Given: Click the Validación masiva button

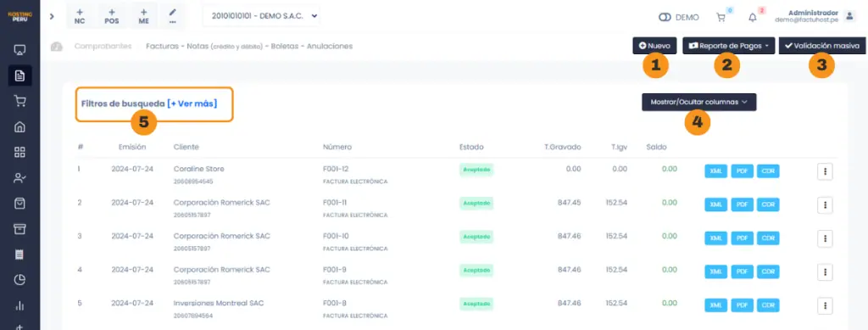Looking at the screenshot, I should coord(822,46).
